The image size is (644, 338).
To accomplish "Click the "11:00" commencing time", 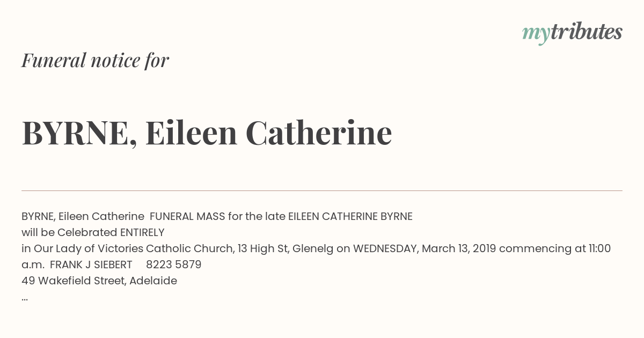I will pyautogui.click(x=599, y=248).
